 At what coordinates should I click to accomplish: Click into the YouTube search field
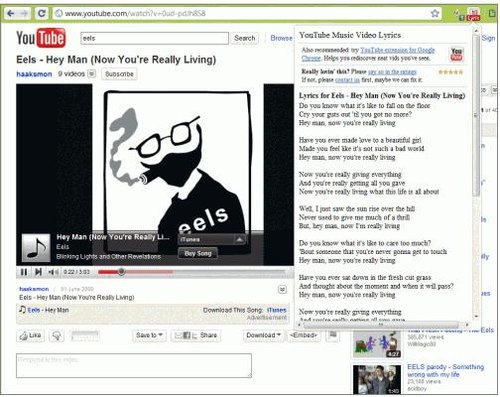[x=155, y=38]
